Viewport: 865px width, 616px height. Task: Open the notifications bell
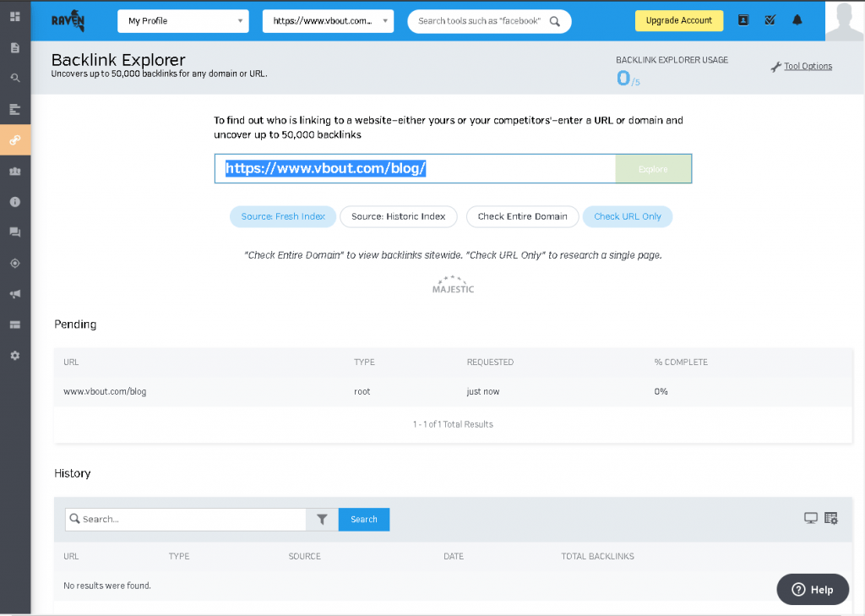(x=797, y=20)
